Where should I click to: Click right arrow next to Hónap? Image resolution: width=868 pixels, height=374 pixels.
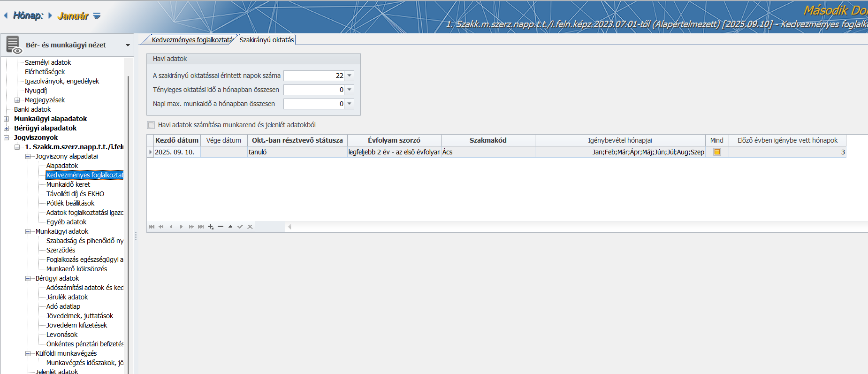tap(50, 15)
